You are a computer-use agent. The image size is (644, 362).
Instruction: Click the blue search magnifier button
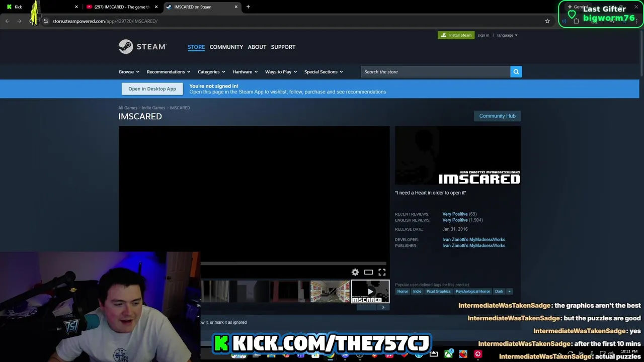pyautogui.click(x=516, y=72)
